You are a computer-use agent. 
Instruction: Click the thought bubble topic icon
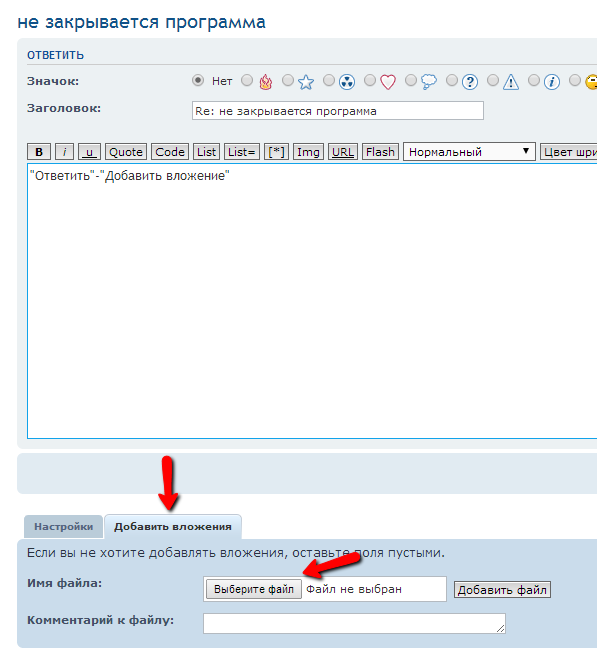point(429,82)
